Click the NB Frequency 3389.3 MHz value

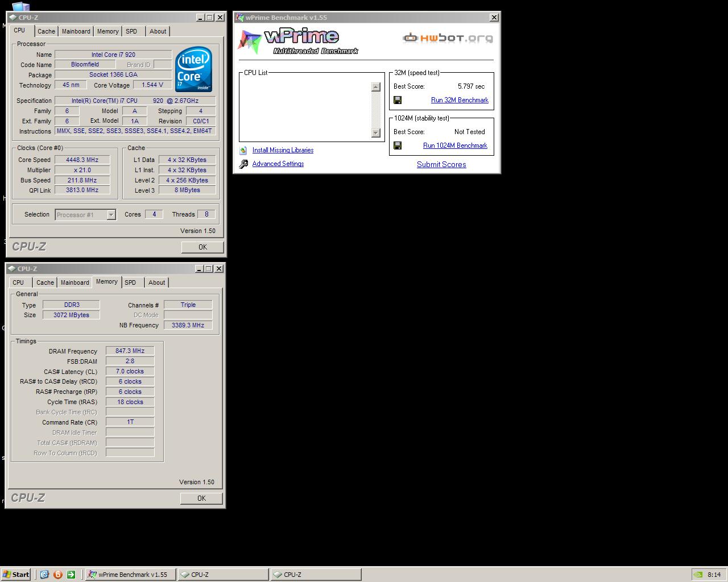[188, 325]
